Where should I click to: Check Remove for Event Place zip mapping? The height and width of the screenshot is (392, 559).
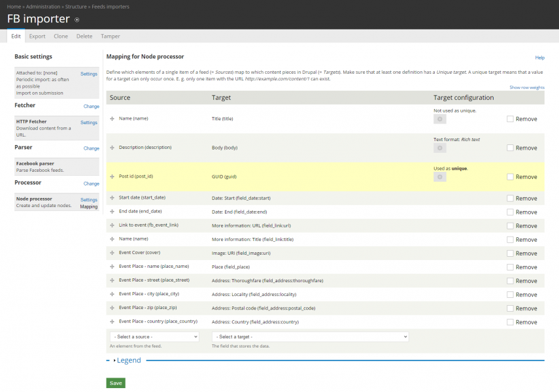(510, 308)
